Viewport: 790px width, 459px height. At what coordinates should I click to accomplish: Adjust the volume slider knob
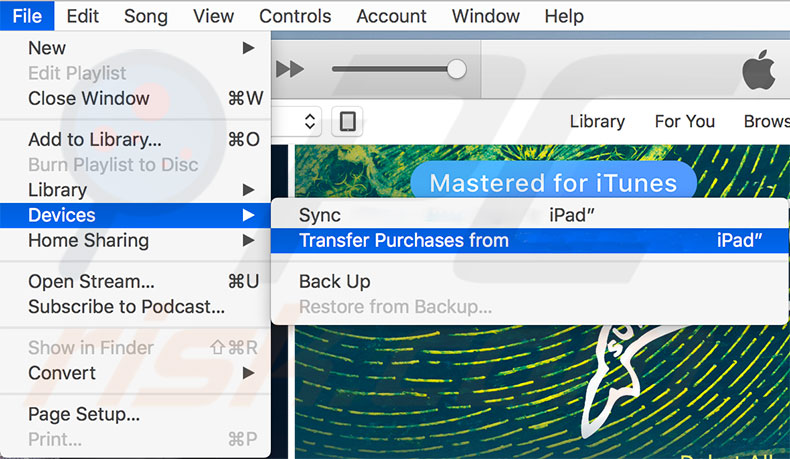coord(456,69)
